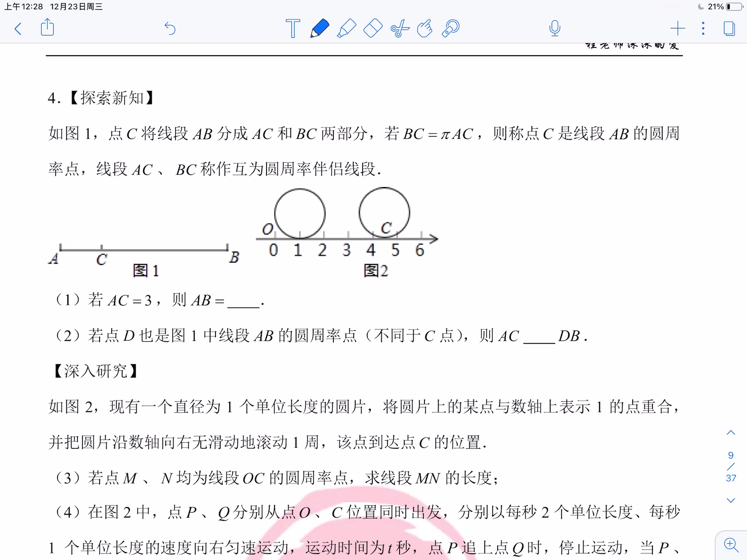The height and width of the screenshot is (560, 747).
Task: Go to previous page with up chevron
Action: [x=731, y=432]
